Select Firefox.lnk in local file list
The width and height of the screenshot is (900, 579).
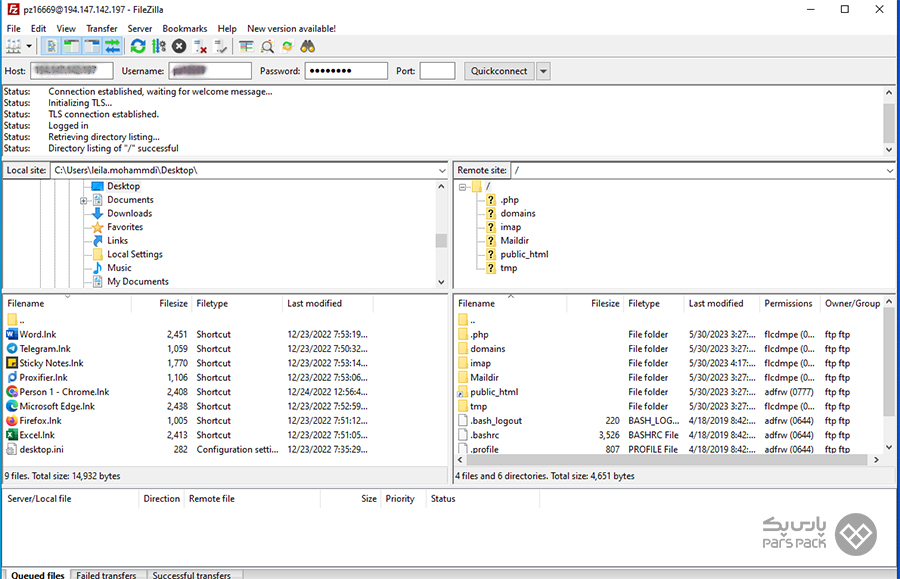40,420
